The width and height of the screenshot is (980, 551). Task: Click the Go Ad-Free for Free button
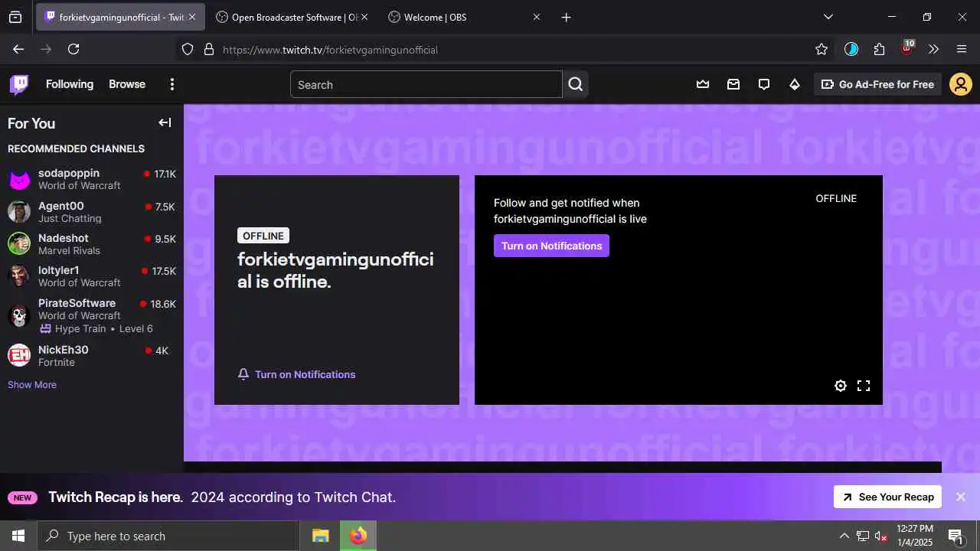pyautogui.click(x=878, y=84)
